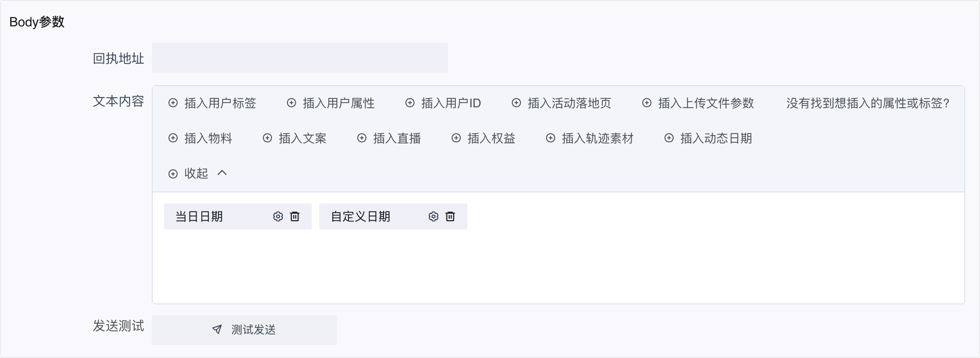Image resolution: width=980 pixels, height=358 pixels.
Task: Click plus icon beside 插入用户标签
Action: (173, 103)
